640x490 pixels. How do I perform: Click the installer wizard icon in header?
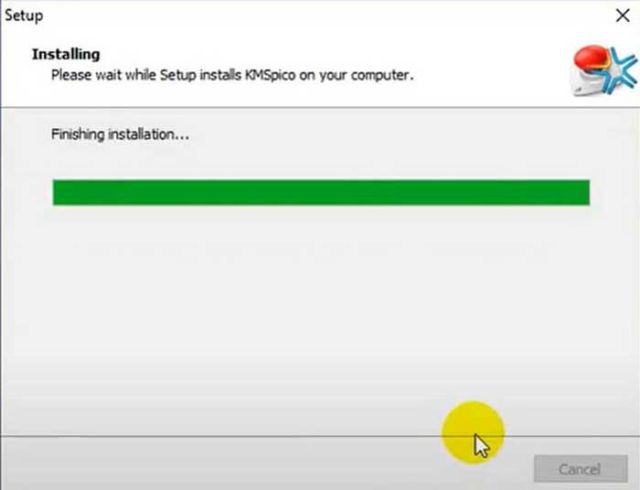[x=604, y=71]
